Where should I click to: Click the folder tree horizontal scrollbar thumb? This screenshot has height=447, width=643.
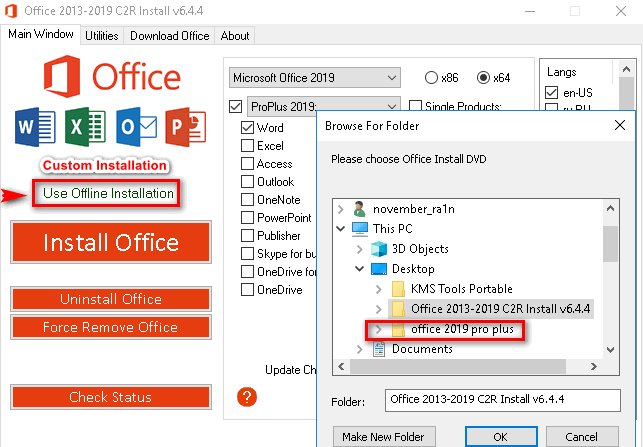(x=458, y=366)
